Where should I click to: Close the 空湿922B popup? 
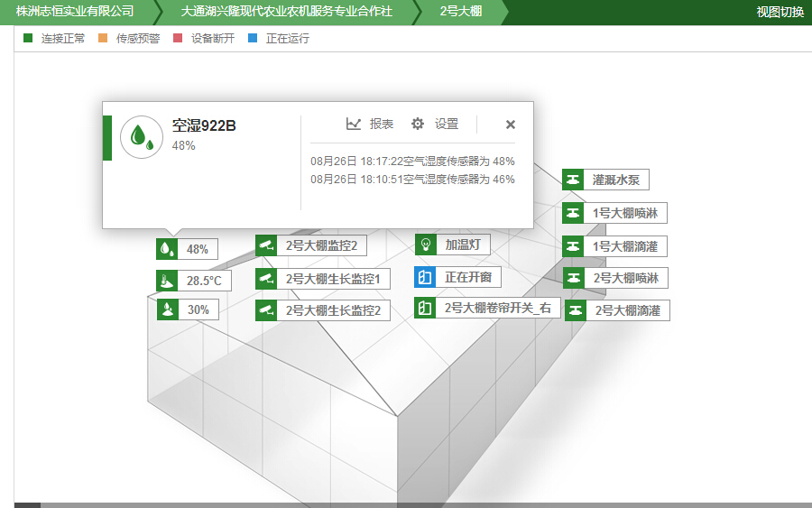click(510, 125)
